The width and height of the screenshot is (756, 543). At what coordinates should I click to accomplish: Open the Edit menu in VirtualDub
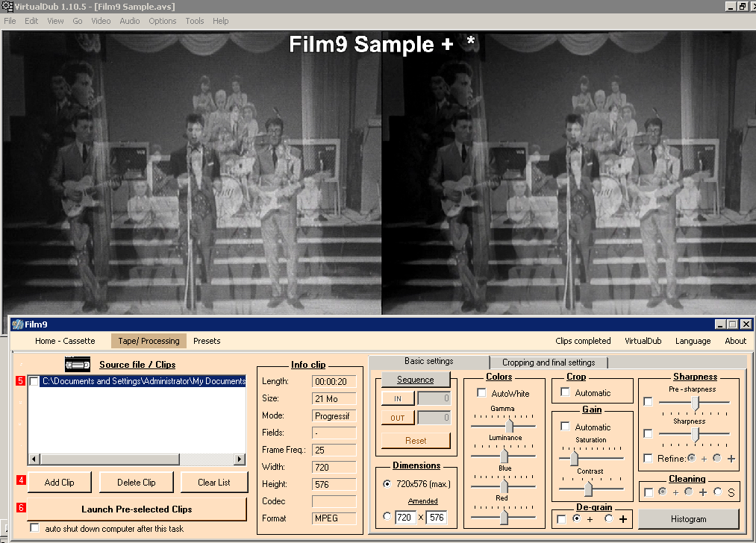31,21
